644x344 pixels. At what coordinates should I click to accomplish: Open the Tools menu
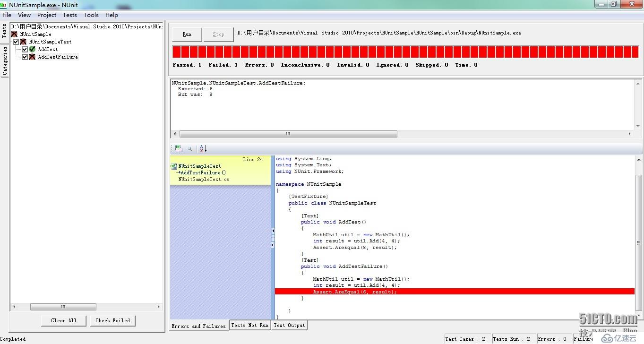(x=91, y=15)
